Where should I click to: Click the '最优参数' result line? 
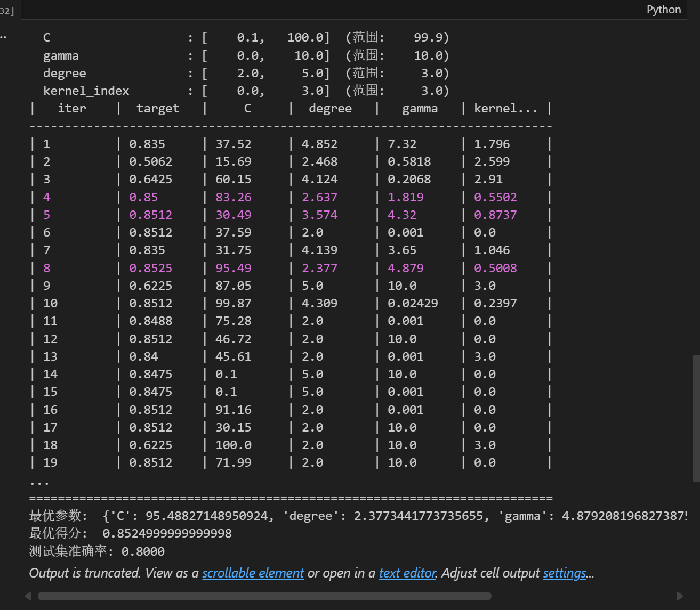358,516
